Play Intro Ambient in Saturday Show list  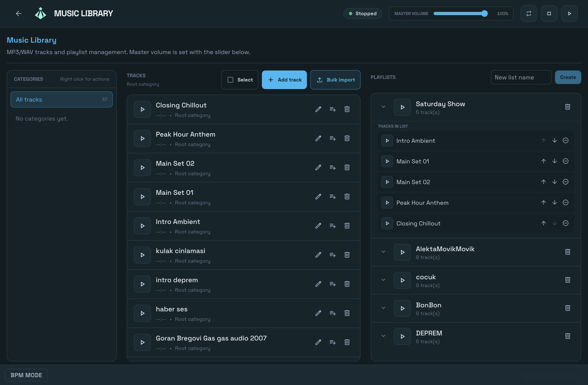tap(387, 141)
